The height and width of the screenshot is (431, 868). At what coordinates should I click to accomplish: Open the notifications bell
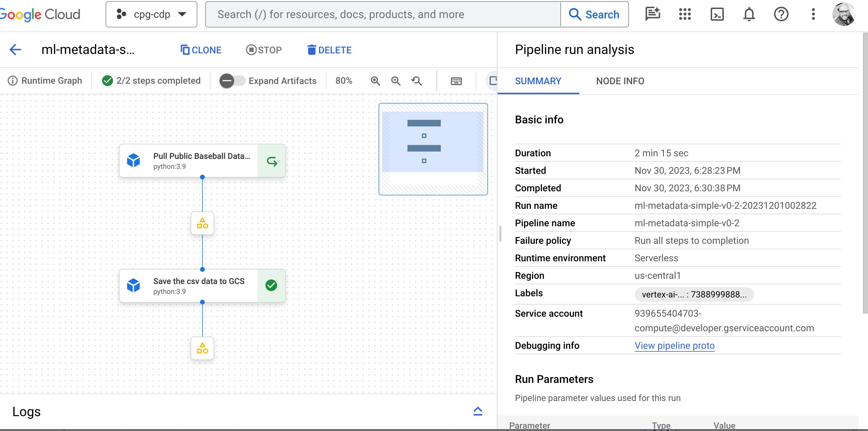click(x=749, y=15)
